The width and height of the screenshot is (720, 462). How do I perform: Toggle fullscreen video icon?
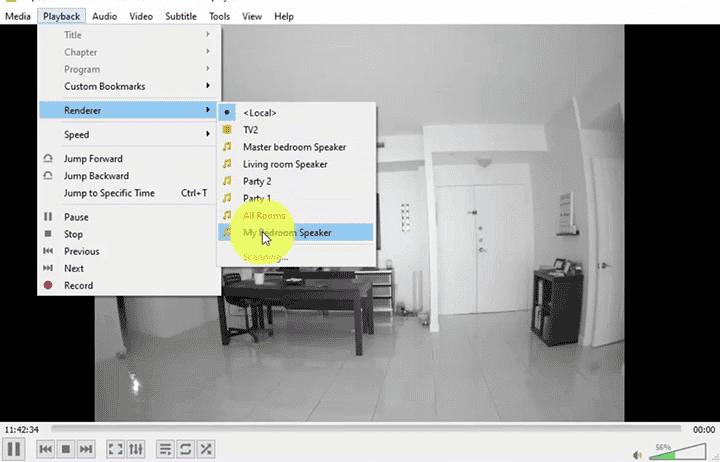[x=116, y=450]
